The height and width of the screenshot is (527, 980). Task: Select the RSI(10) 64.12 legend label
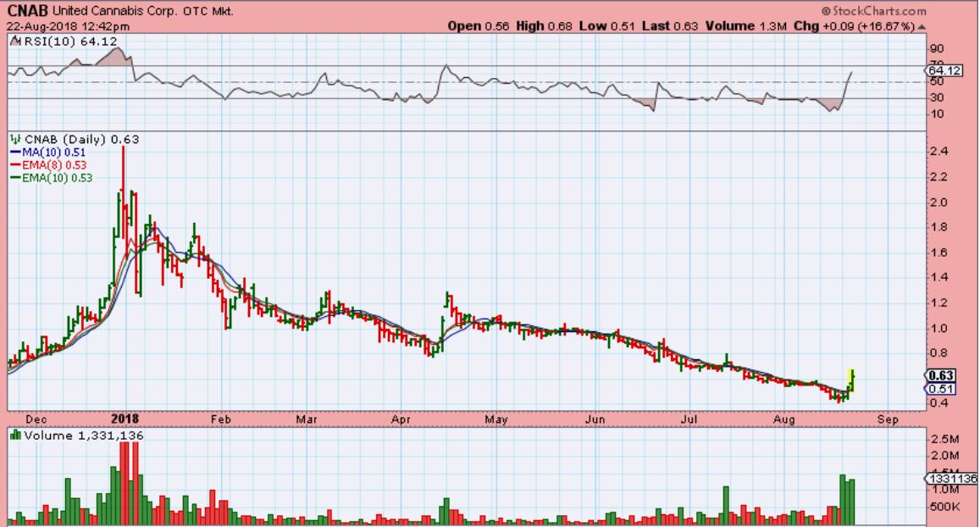point(70,42)
